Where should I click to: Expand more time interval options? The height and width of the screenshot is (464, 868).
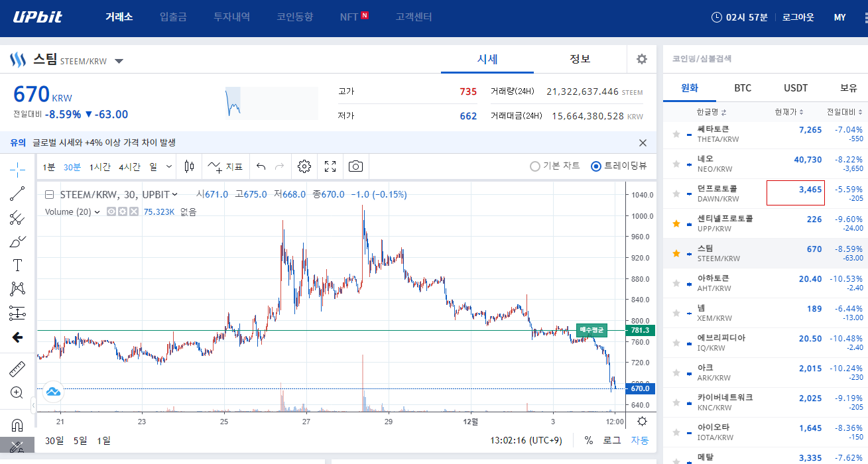click(169, 167)
